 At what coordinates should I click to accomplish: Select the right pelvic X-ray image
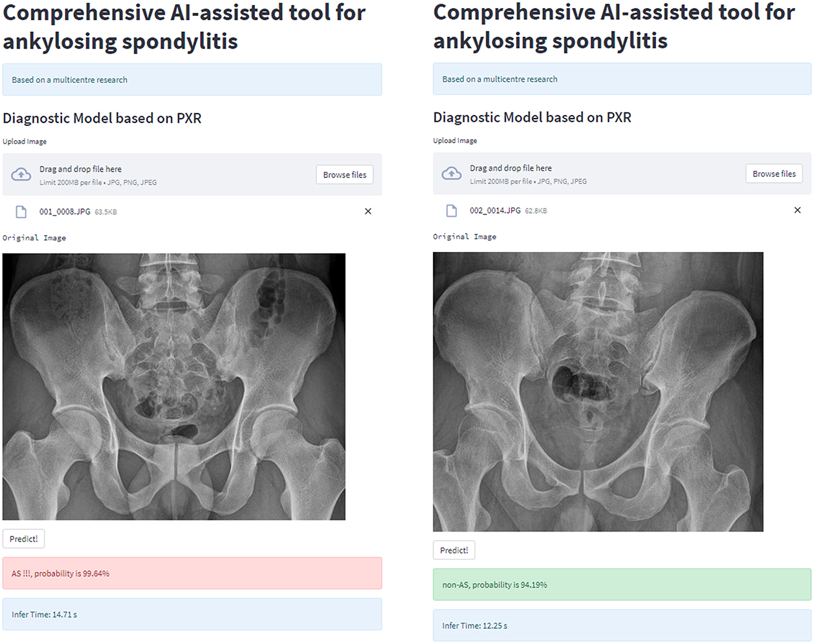pyautogui.click(x=598, y=391)
